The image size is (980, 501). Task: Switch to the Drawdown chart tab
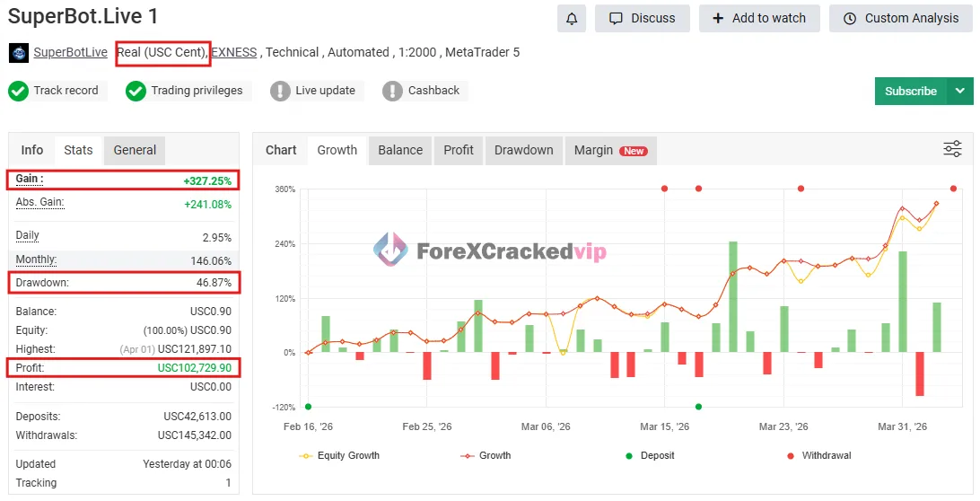[x=523, y=150]
